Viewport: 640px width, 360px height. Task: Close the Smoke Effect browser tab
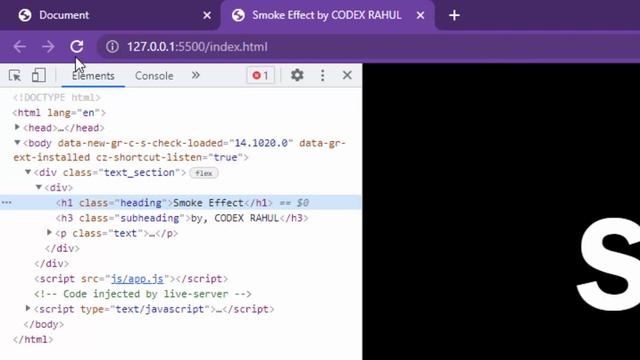(x=420, y=16)
